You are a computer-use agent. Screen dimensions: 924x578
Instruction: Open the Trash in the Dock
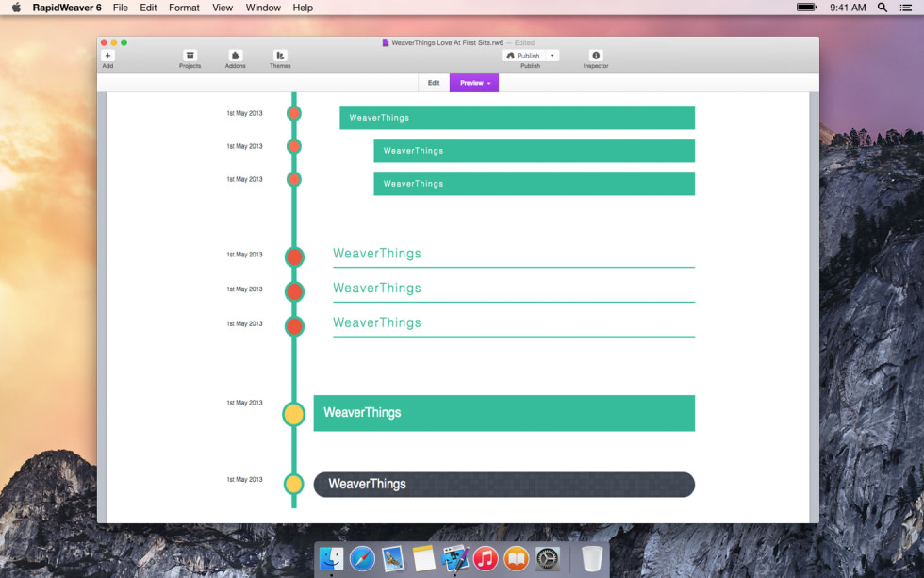point(592,558)
